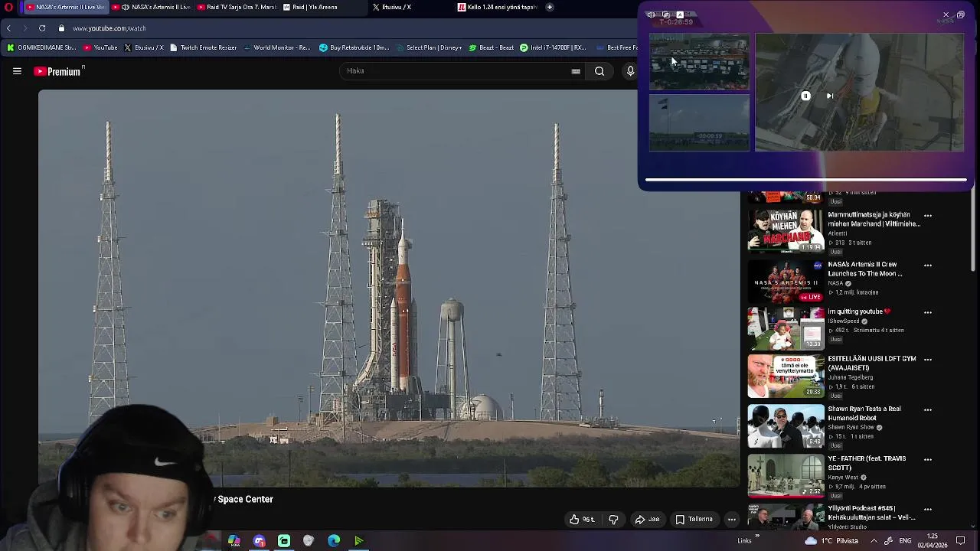
Task: Dislike the video with thumbs down
Action: pos(613,519)
